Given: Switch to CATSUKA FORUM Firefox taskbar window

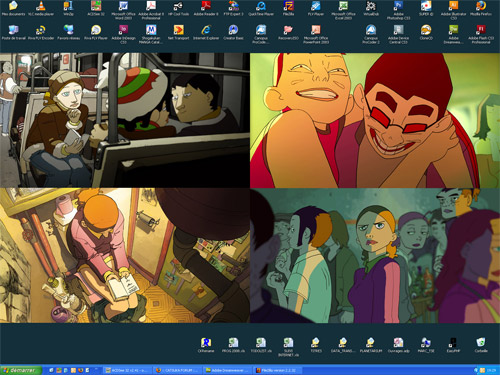Looking at the screenshot, I should (177, 370).
